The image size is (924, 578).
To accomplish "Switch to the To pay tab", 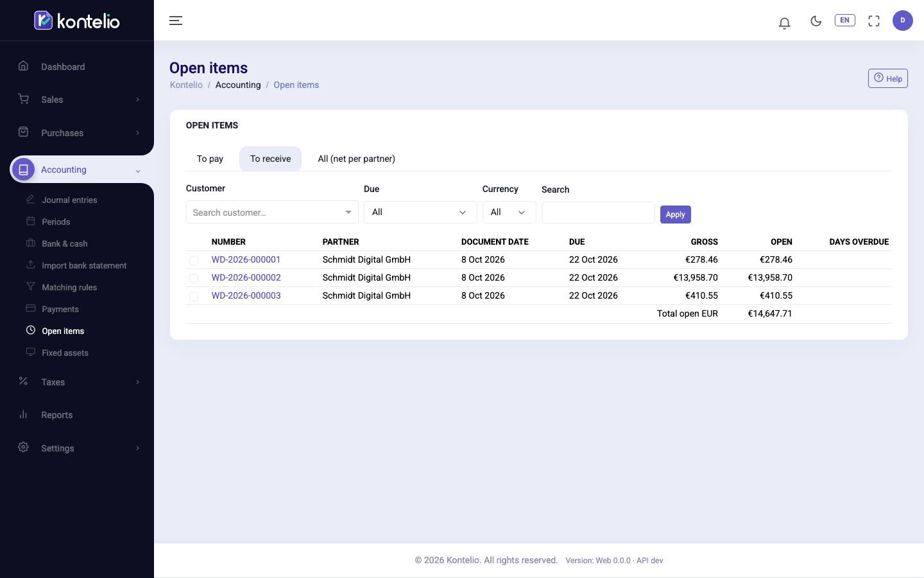I will click(x=210, y=159).
